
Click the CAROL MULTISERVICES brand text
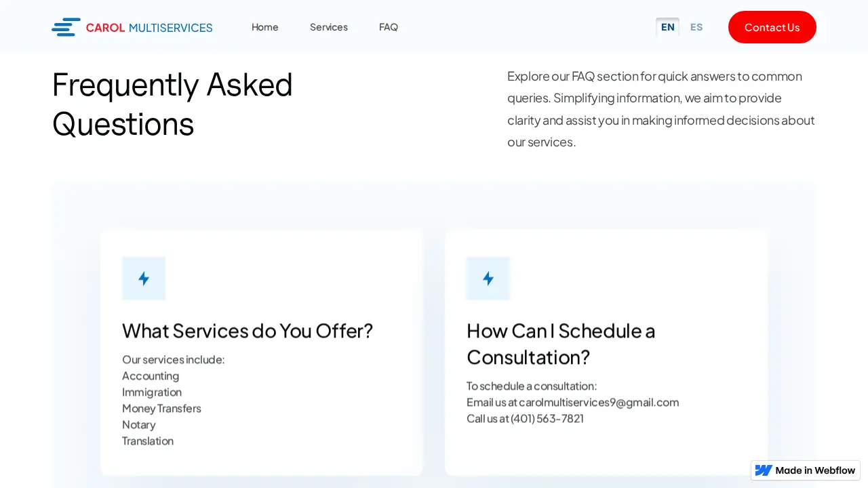click(149, 28)
